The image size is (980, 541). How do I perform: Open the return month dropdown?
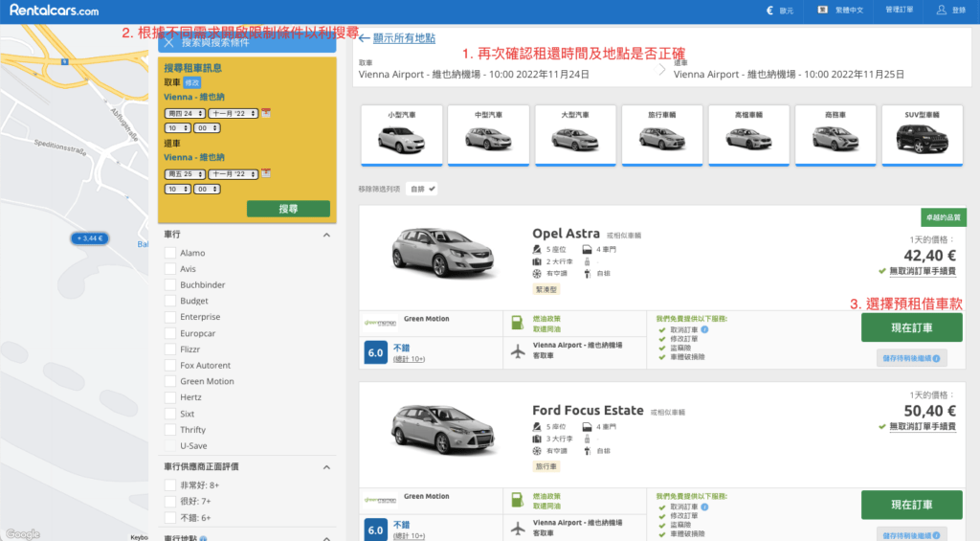233,174
